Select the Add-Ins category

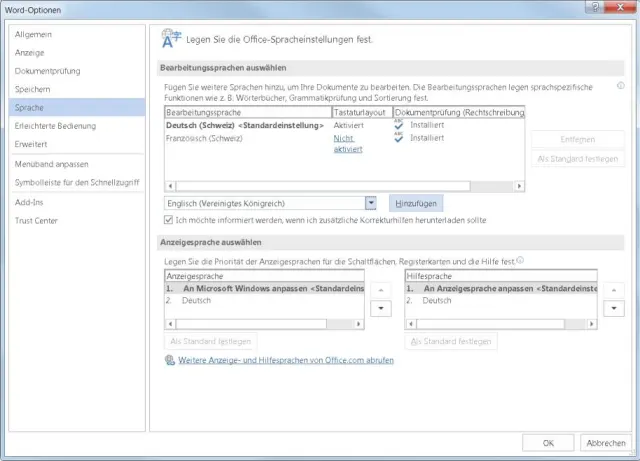tap(77, 202)
